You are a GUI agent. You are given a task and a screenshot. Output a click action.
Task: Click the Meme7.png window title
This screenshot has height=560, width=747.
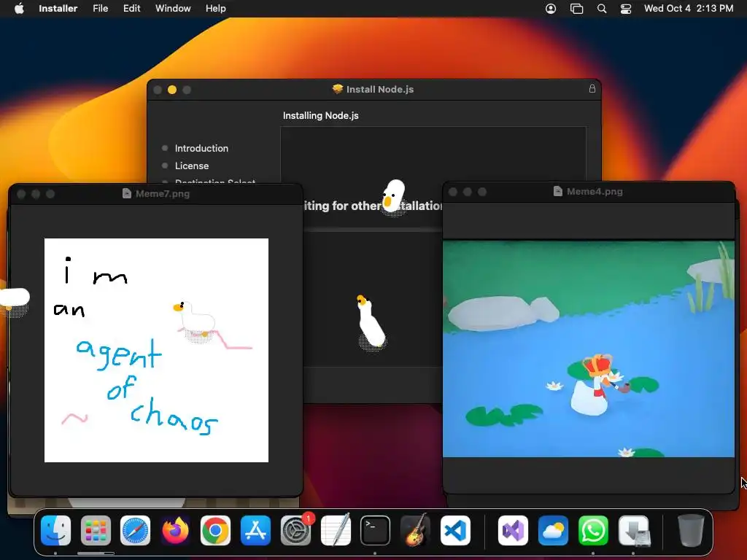[163, 194]
